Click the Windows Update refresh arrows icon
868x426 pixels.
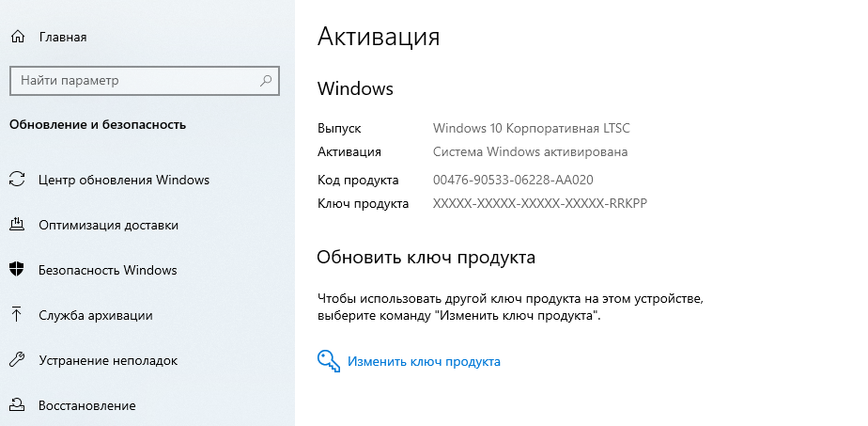pyautogui.click(x=18, y=180)
